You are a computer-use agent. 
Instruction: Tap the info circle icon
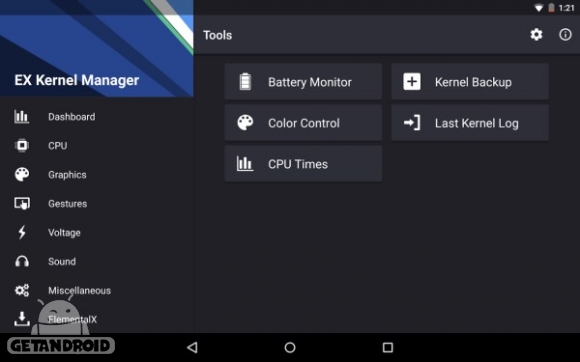point(565,35)
